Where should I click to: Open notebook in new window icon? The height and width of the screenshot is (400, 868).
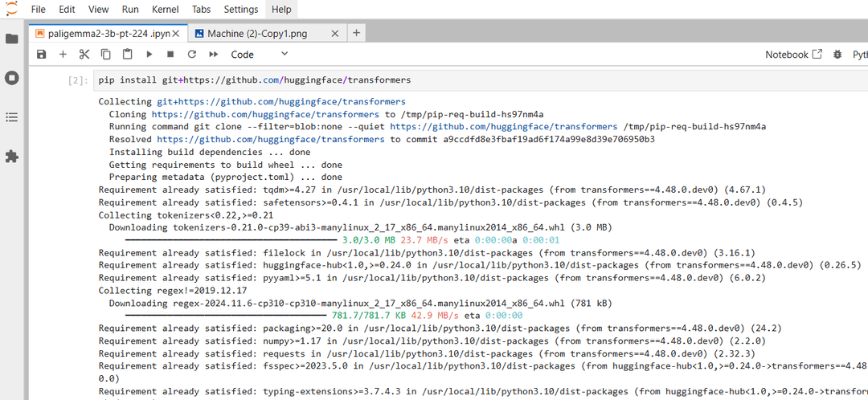[817, 55]
